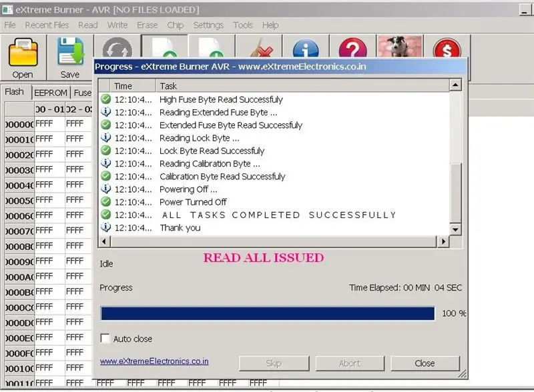Click green check beside Extended Fuse Byte Read Successfully

pyautogui.click(x=106, y=125)
